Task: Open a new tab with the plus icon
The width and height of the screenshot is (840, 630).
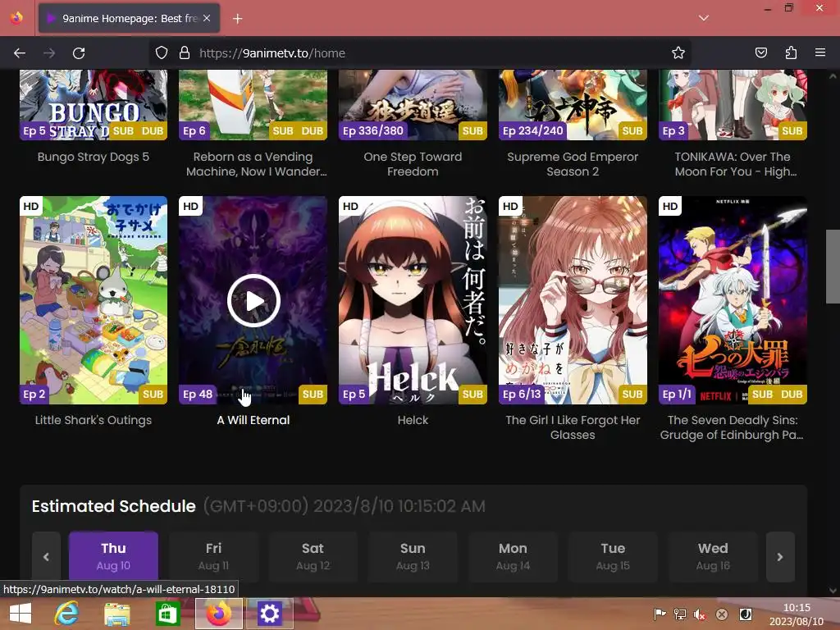Action: click(x=237, y=19)
